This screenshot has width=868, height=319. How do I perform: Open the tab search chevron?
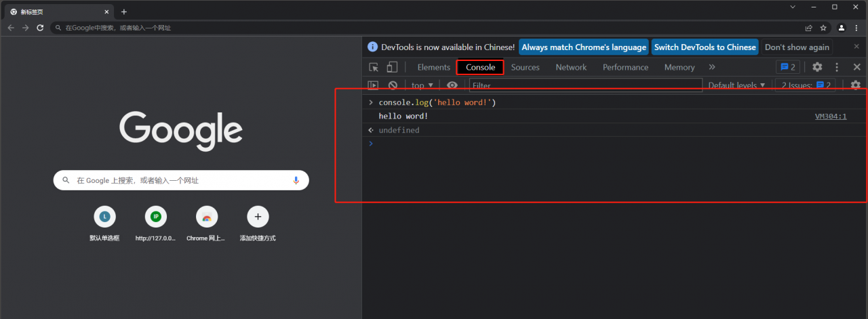pos(793,7)
